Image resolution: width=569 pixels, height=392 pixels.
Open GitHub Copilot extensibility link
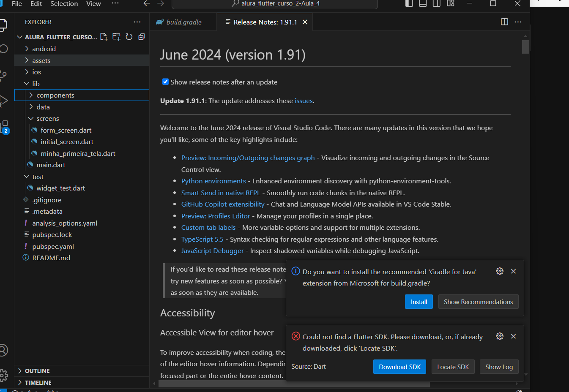223,204
